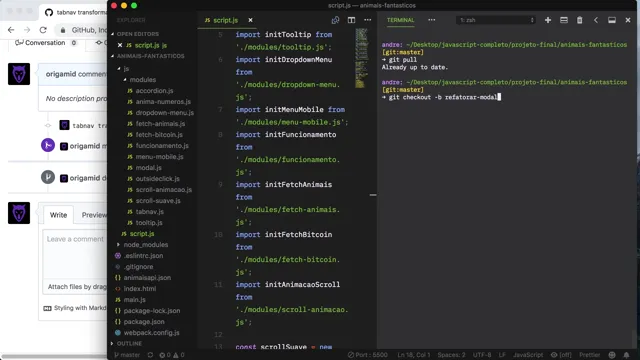
Task: Switch to the TERMINAL panel tab
Action: (400, 20)
